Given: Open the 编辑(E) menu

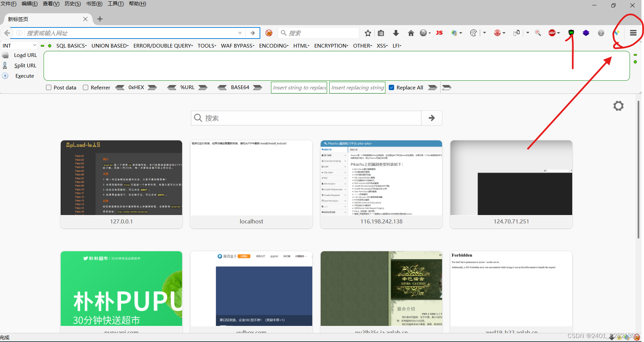Looking at the screenshot, I should [30, 4].
